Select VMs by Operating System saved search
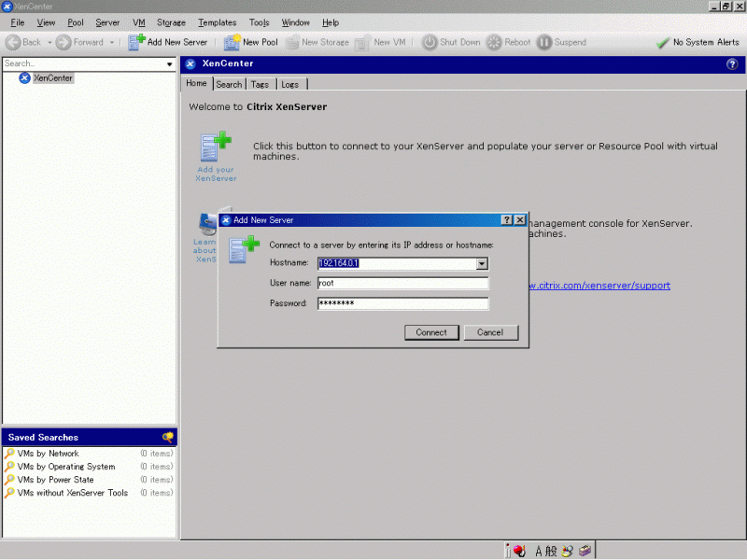This screenshot has width=747, height=560. click(65, 467)
